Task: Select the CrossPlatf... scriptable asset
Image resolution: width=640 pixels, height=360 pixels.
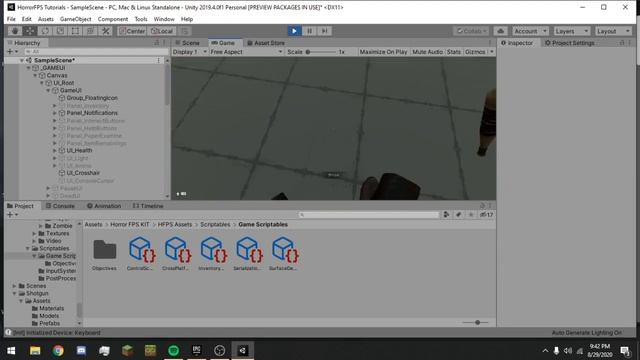Action: pos(176,254)
